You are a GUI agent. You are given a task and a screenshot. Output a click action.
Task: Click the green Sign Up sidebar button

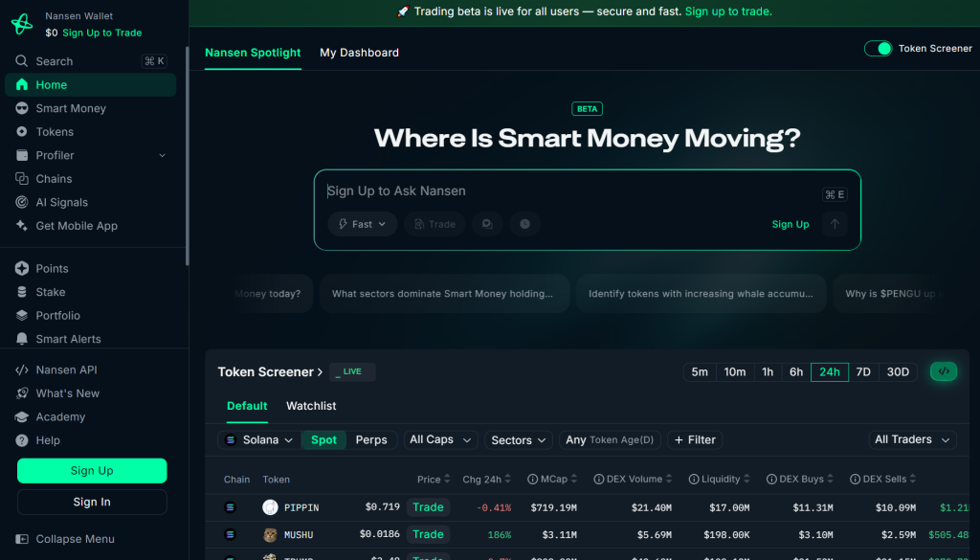coord(92,470)
